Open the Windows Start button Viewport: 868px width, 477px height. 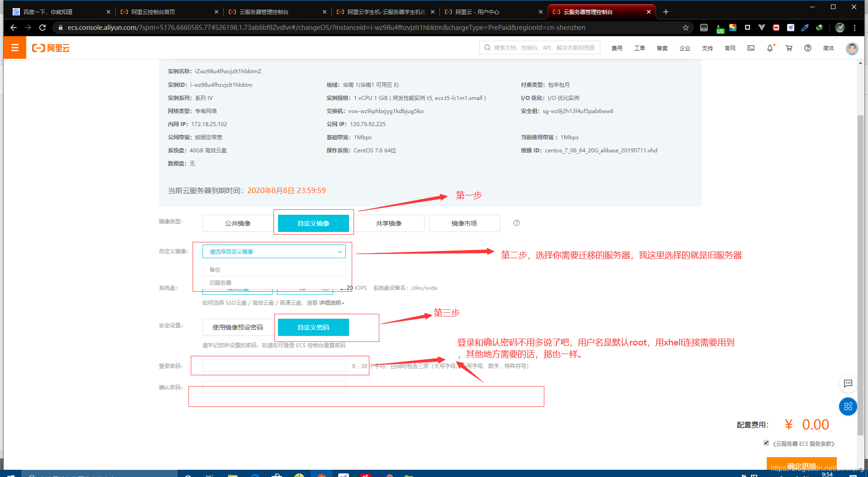11,475
